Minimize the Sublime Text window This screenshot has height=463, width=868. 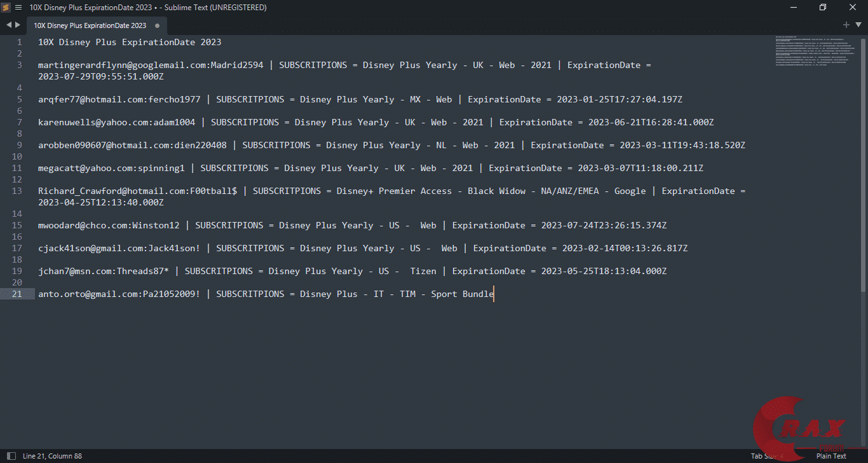794,8
